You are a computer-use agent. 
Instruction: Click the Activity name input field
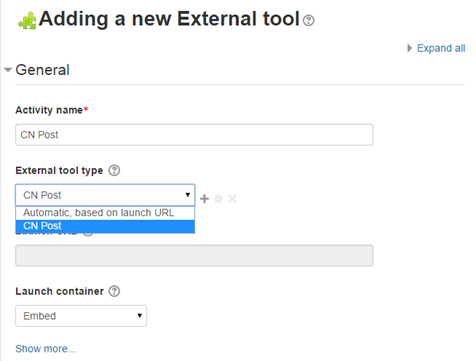[x=194, y=135]
